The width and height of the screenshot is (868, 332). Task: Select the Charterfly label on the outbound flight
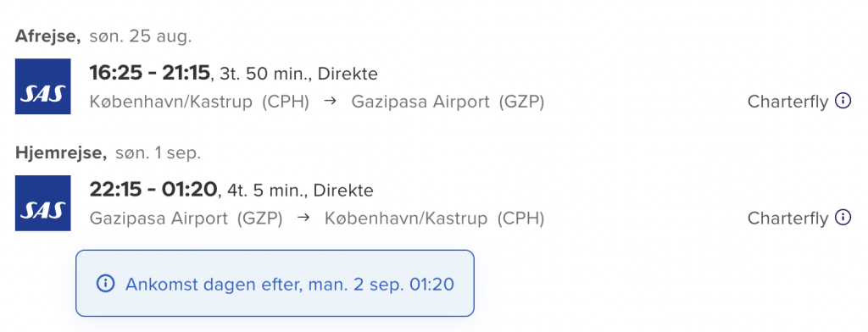click(x=787, y=102)
